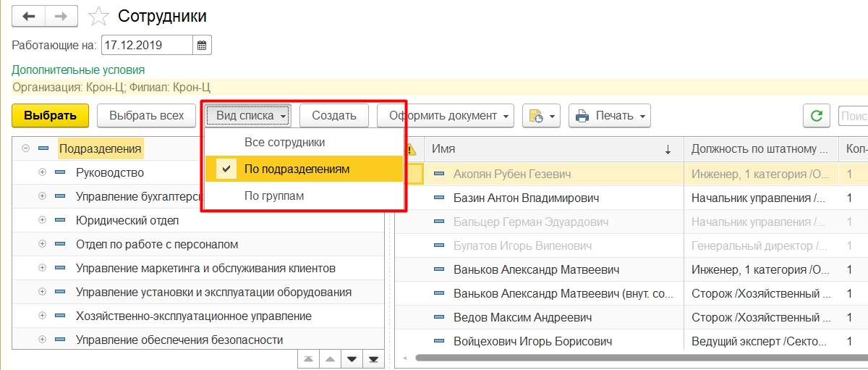868x370 pixels.
Task: Jump to end of Подразделения list
Action: click(374, 359)
